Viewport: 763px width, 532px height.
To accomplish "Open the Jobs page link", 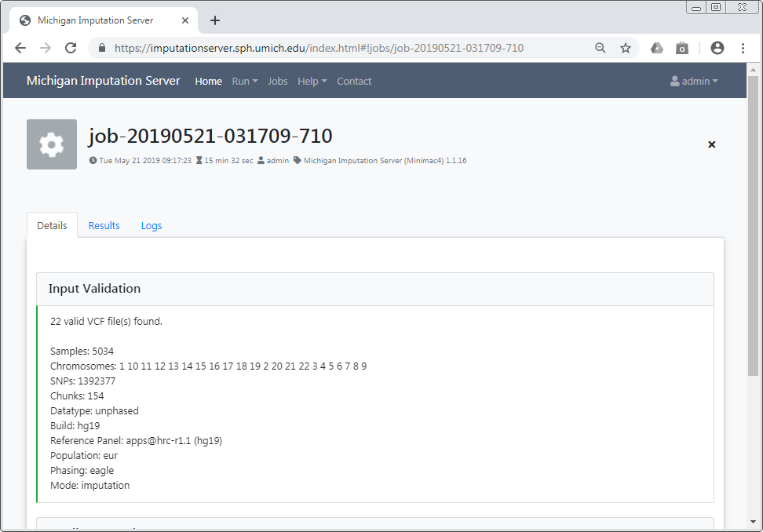I will click(x=278, y=81).
